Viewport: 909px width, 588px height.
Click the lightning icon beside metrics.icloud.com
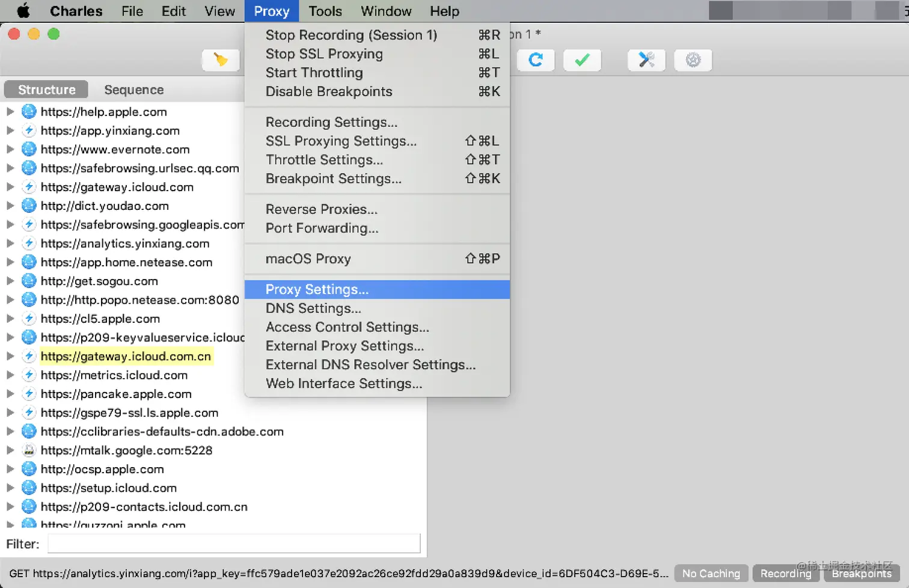click(x=29, y=375)
